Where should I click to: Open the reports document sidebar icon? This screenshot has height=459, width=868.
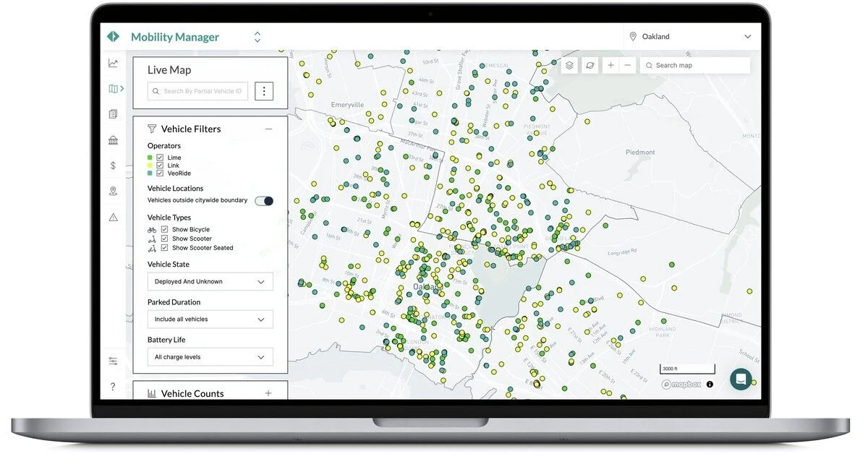114,114
